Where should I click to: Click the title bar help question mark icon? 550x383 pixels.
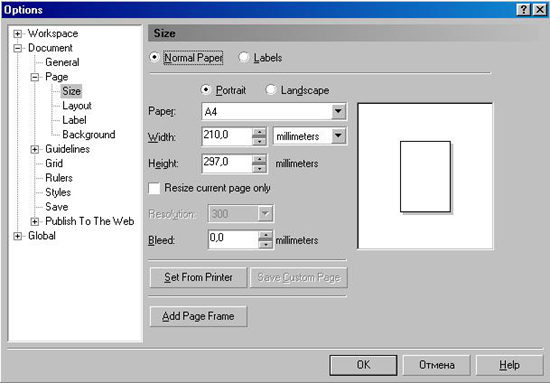coord(523,9)
